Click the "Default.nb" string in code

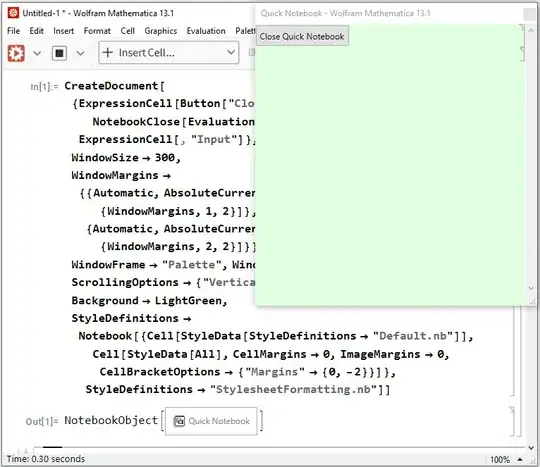click(413, 336)
